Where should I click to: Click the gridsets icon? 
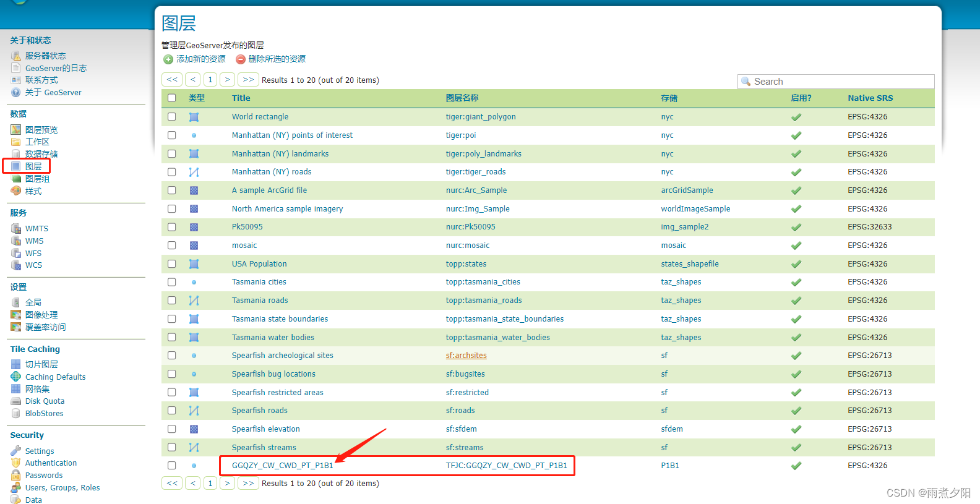pos(16,389)
